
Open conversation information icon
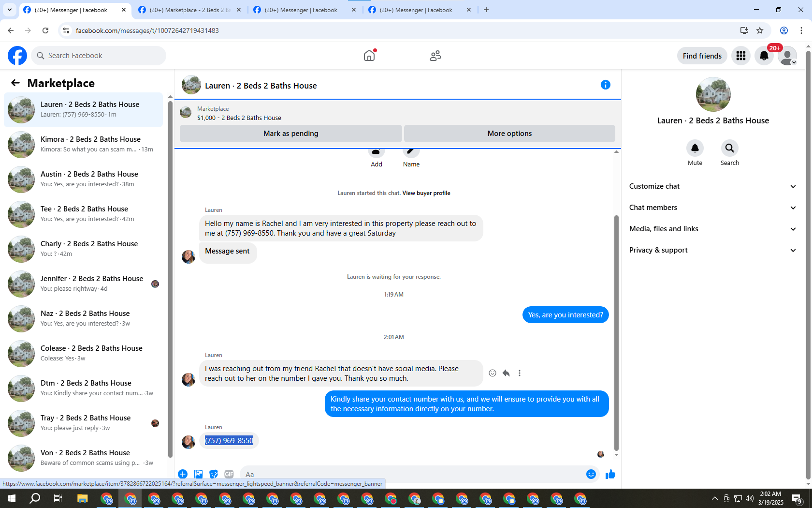point(605,85)
